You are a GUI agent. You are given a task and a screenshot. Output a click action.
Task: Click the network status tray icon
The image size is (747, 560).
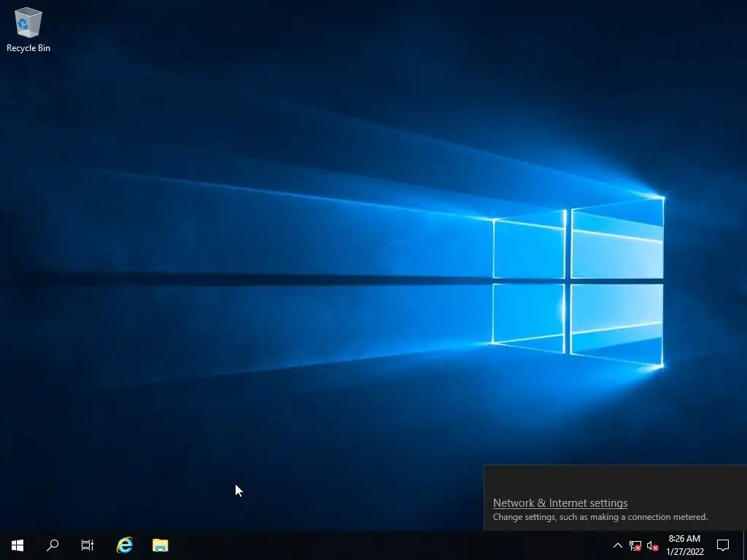635,545
